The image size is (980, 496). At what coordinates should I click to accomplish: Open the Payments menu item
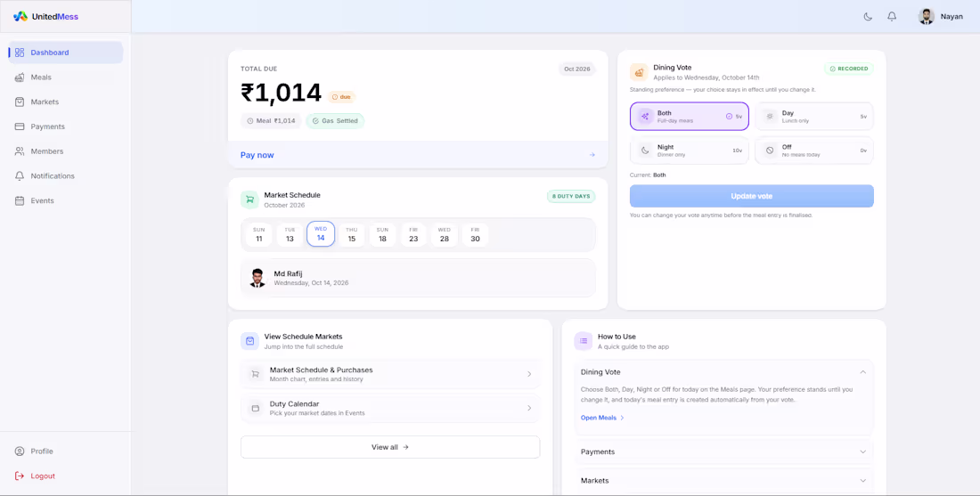click(66, 126)
